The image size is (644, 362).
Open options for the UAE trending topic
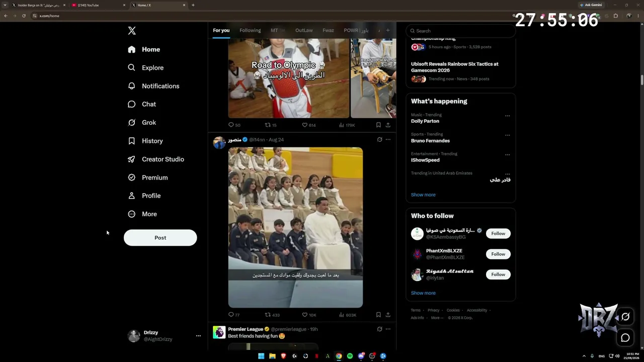coord(507,174)
